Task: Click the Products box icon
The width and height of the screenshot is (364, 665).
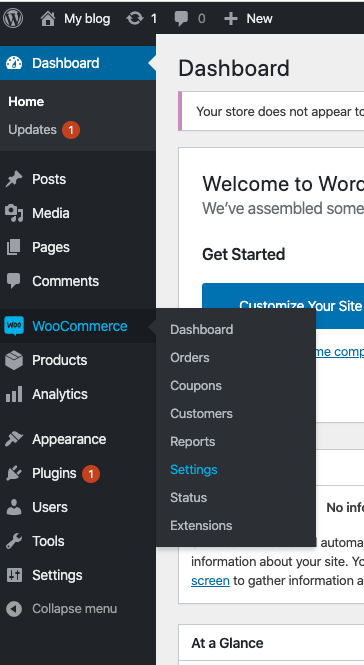Action: coord(14,360)
